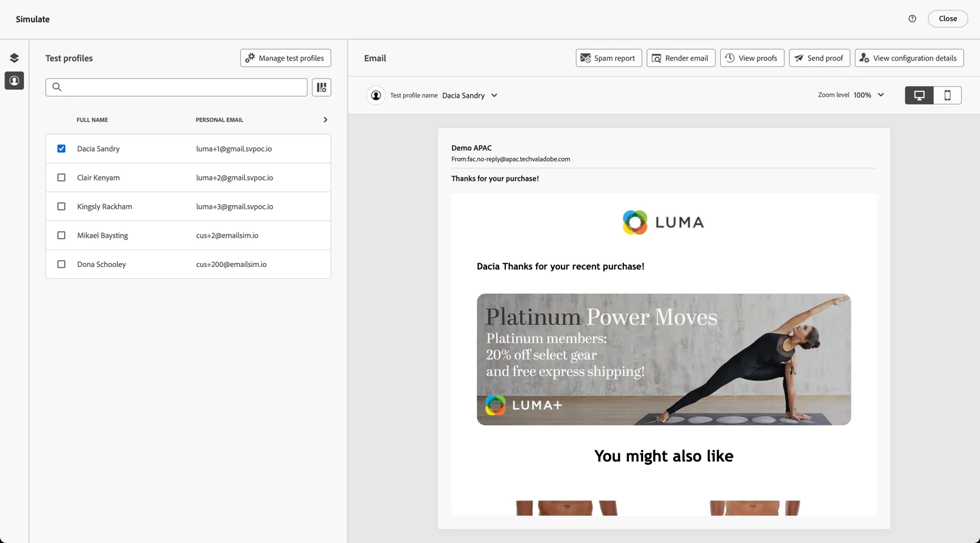Check Clair Kenyam test profile
The width and height of the screenshot is (980, 543).
point(61,177)
